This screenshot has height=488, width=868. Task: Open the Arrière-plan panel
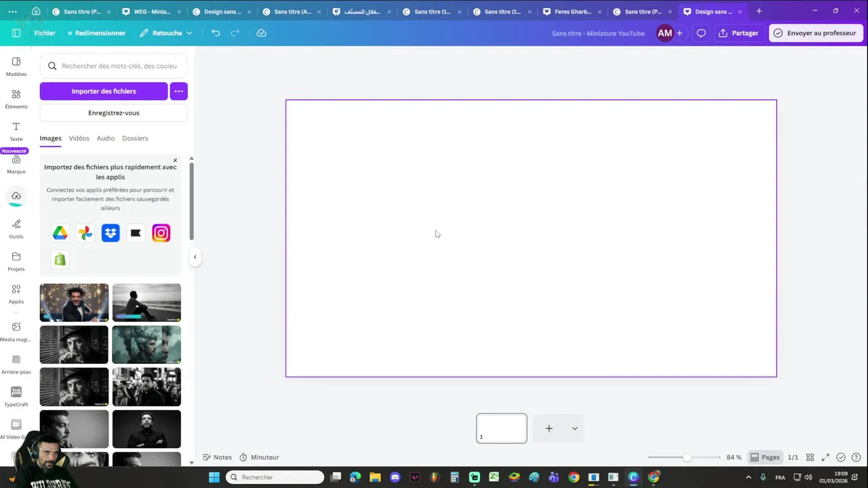(x=16, y=365)
